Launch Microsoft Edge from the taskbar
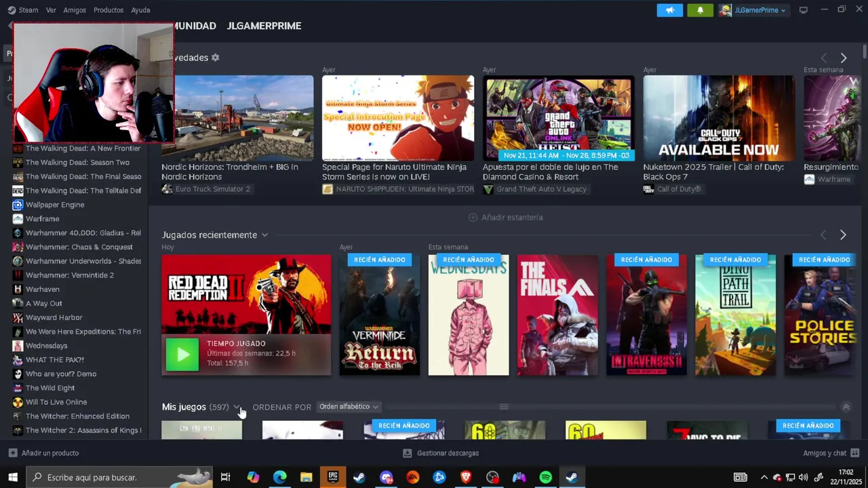 (279, 477)
